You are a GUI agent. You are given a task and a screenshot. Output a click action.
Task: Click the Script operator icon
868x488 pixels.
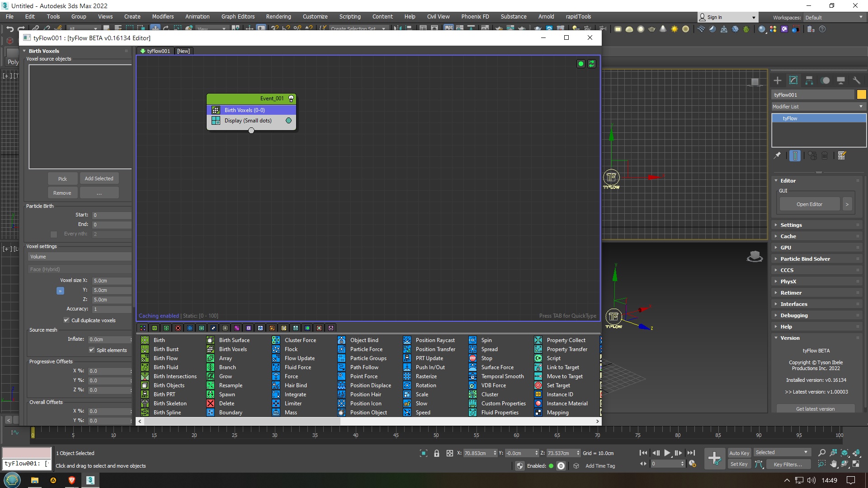(538, 358)
